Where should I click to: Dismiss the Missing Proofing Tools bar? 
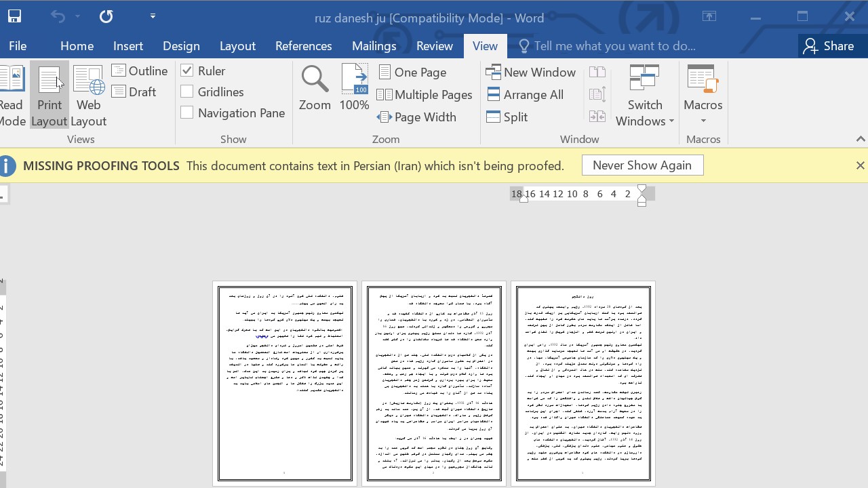[x=860, y=165]
